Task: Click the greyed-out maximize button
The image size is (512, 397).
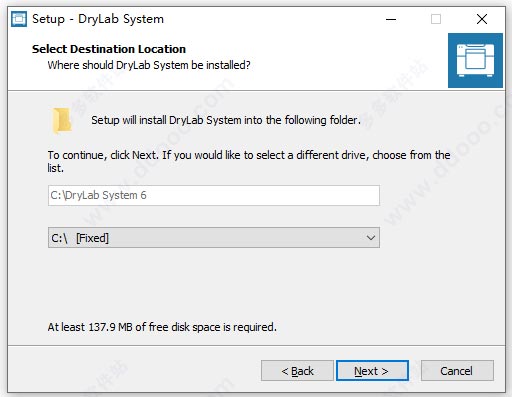Action: coord(436,19)
